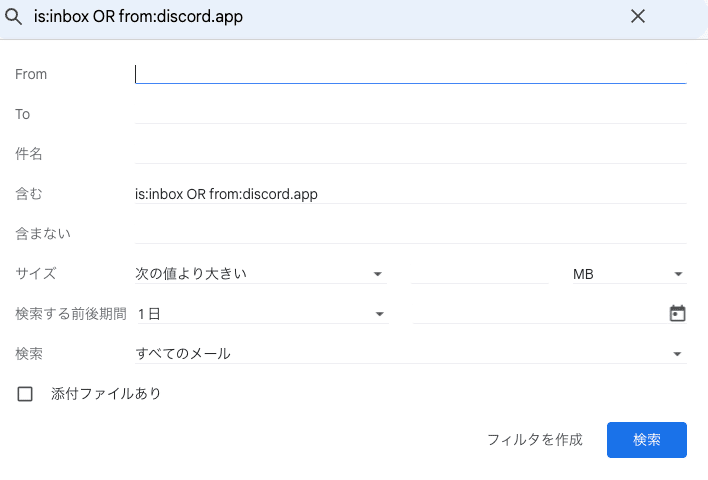Click the 含まない exclude words field

pos(411,233)
